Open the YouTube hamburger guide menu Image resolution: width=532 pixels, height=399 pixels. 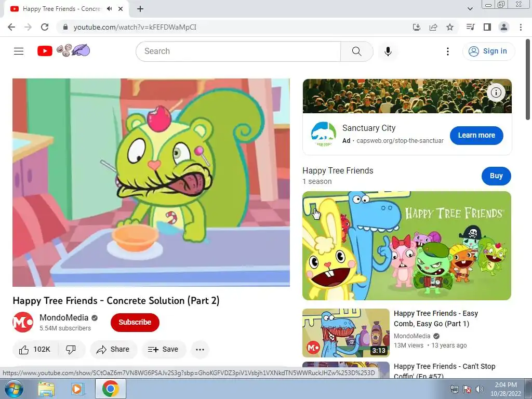[x=19, y=51]
